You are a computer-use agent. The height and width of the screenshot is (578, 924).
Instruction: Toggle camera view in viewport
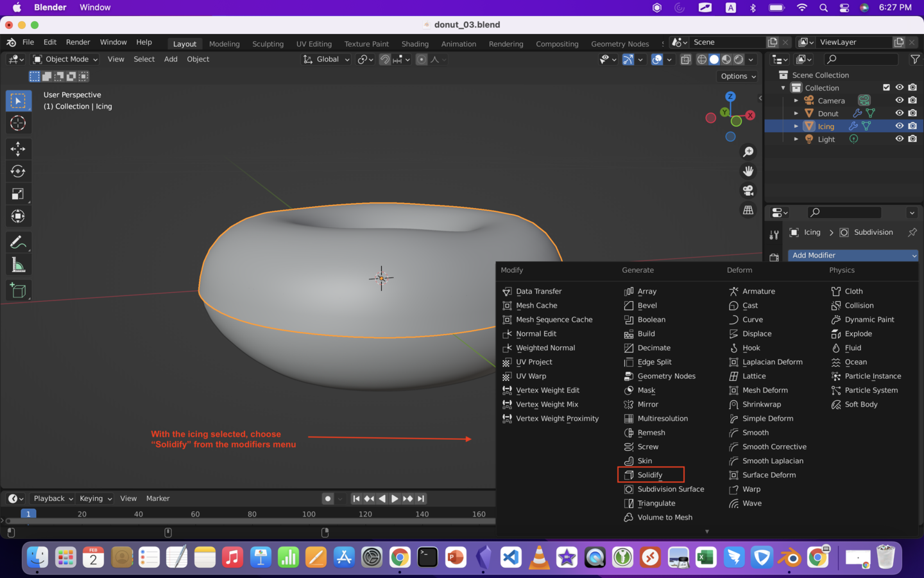click(x=748, y=191)
